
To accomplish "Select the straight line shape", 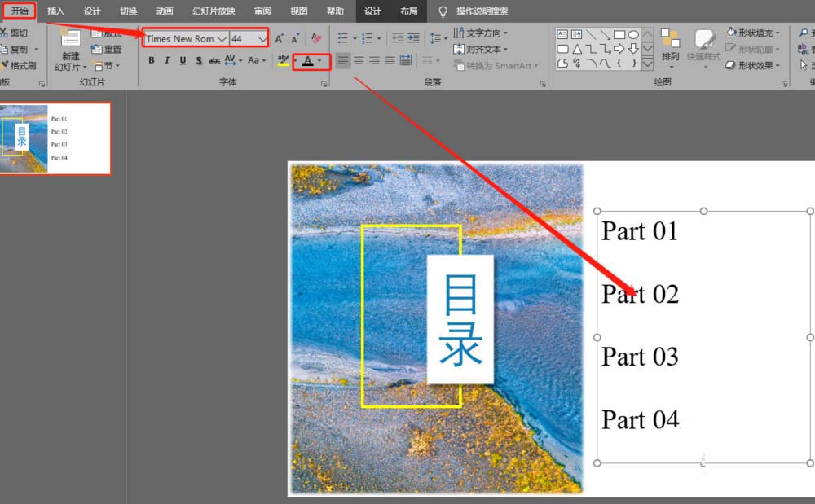I will 591,34.
